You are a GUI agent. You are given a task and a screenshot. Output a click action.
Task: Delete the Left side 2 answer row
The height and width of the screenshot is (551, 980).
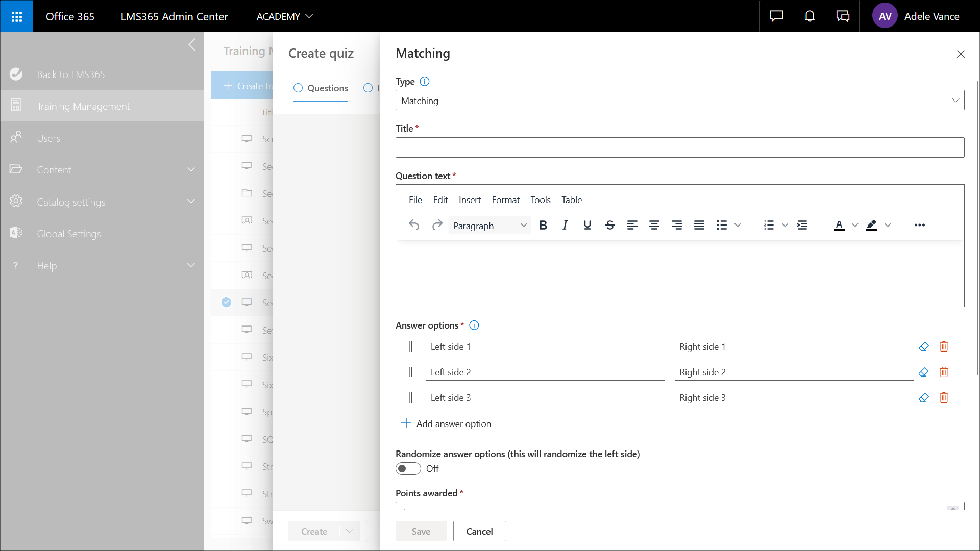tap(944, 372)
